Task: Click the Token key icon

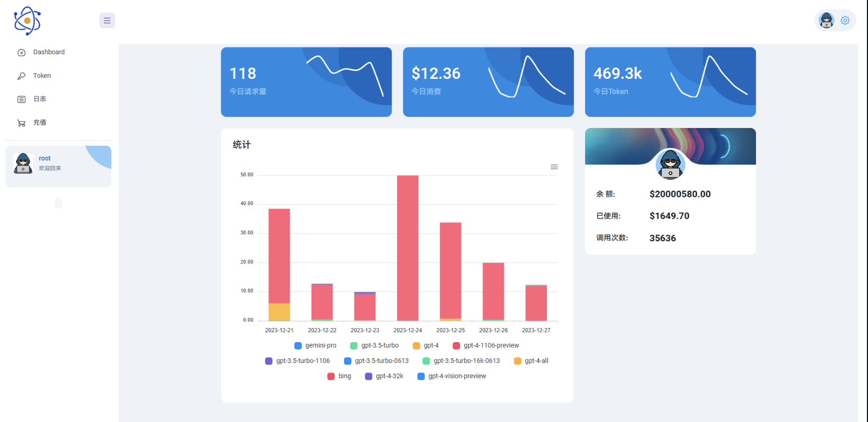Action: click(21, 76)
